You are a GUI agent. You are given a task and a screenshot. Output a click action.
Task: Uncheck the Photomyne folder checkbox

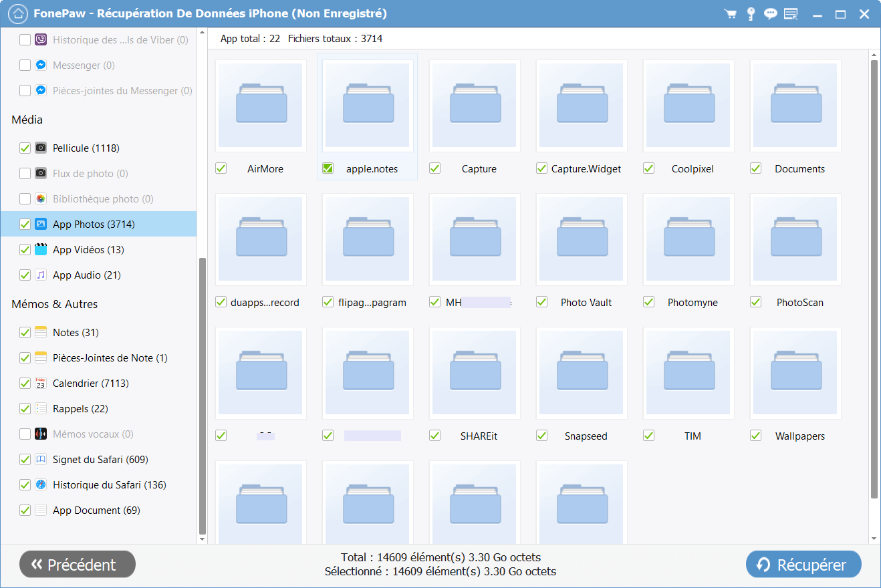pos(649,302)
